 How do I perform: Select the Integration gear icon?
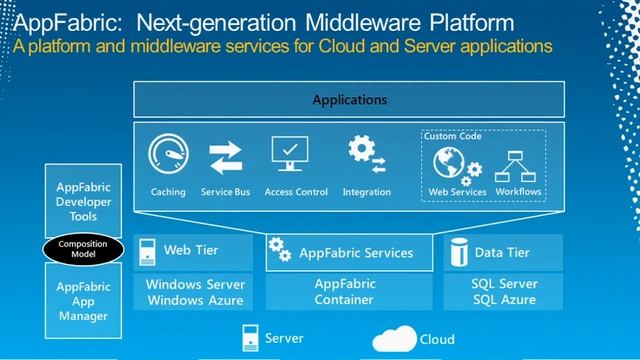367,154
